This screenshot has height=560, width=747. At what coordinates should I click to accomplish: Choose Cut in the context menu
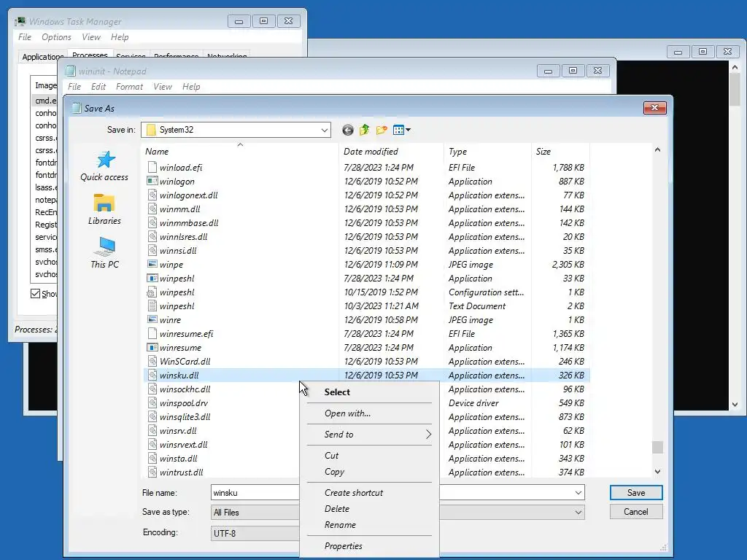[369, 455]
